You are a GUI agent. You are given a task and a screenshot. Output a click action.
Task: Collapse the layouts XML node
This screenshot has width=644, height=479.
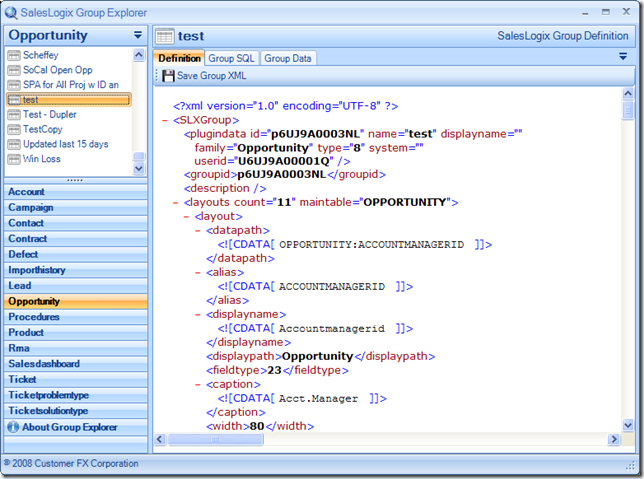(x=175, y=203)
